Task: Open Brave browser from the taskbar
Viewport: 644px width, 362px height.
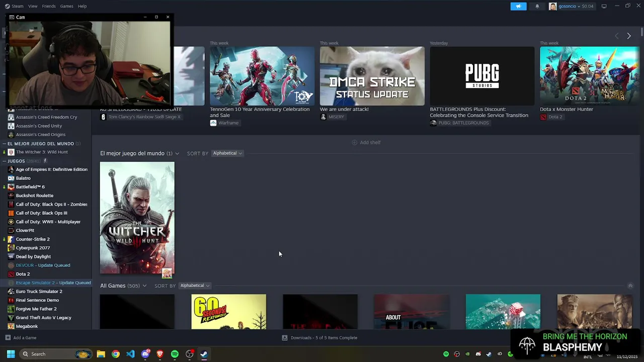Action: point(160,354)
